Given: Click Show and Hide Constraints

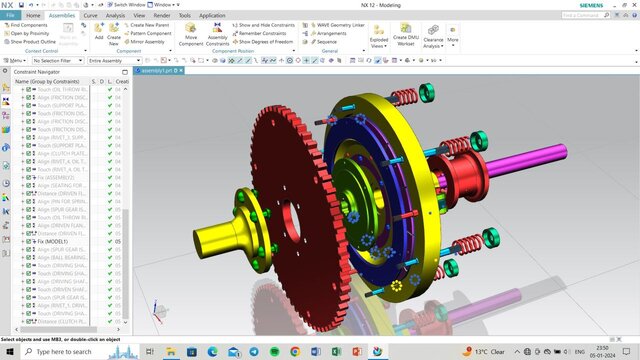Looking at the screenshot, I should pyautogui.click(x=264, y=25).
